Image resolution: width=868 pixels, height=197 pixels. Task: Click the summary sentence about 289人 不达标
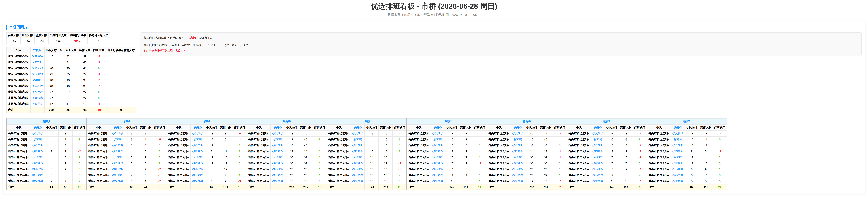[178, 38]
